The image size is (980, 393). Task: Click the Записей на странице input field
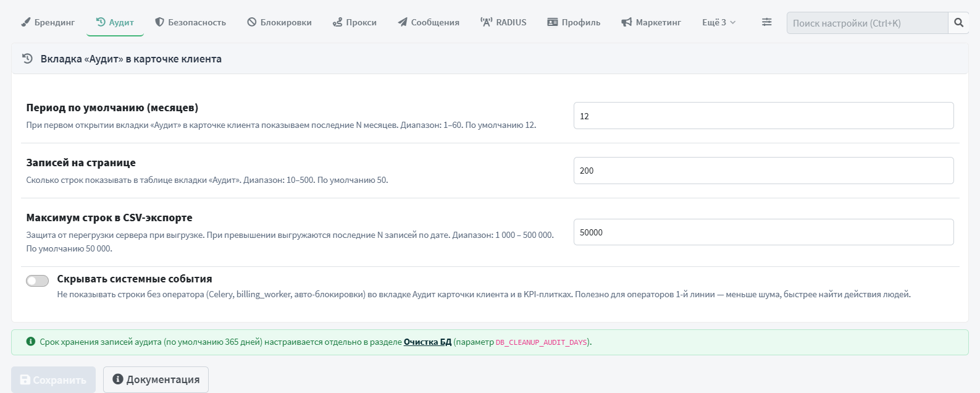pos(763,171)
